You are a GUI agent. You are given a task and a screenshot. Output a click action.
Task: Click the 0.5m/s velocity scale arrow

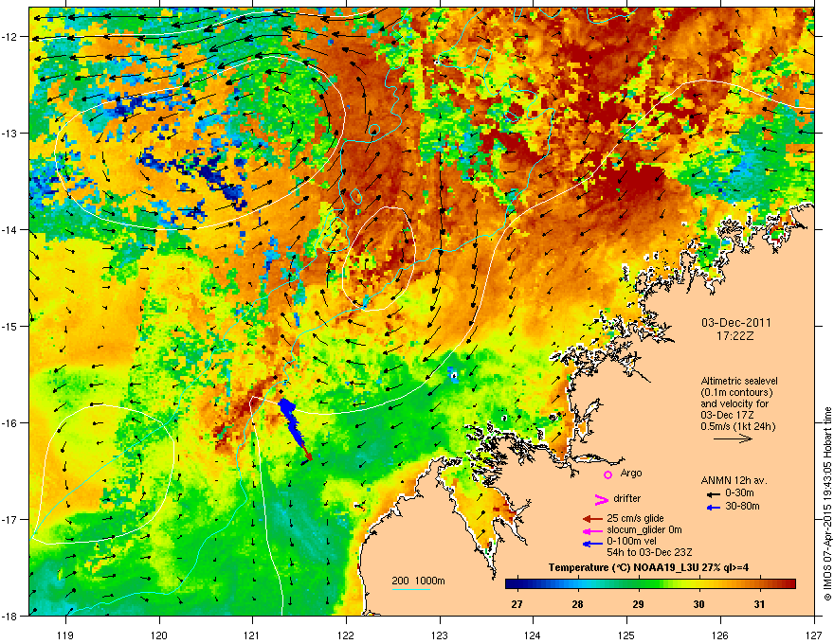coord(733,438)
